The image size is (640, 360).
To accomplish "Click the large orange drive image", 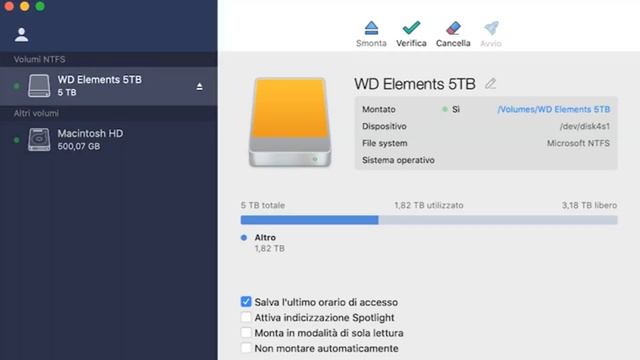I will 290,122.
